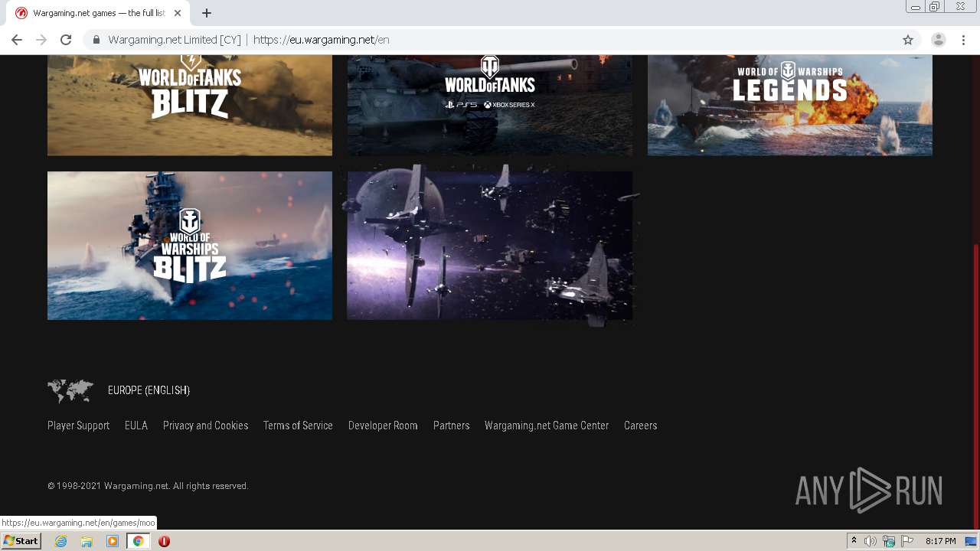Open the file explorer folder taskbar icon
Screen dimensions: 980x551
click(87, 541)
